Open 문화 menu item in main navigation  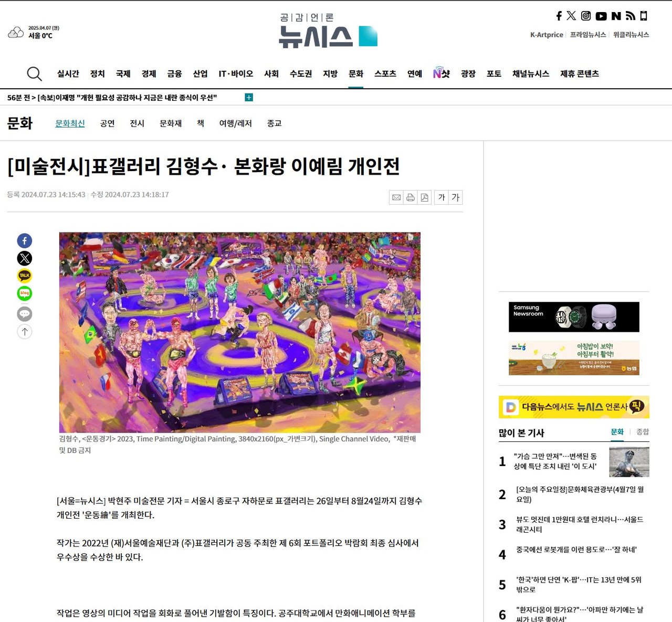[356, 74]
